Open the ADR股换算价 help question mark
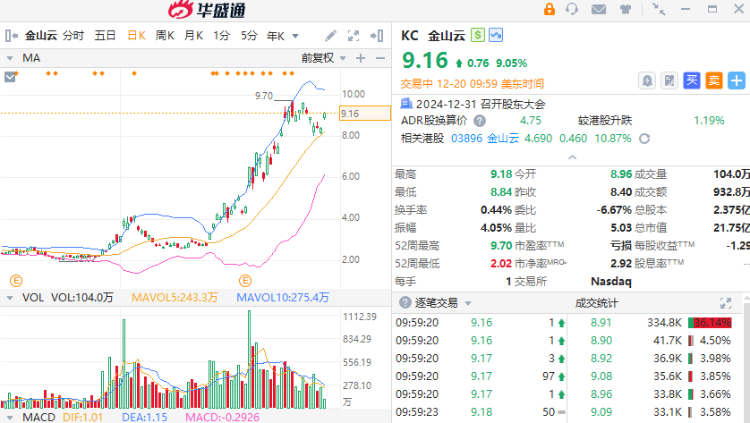 coord(480,121)
